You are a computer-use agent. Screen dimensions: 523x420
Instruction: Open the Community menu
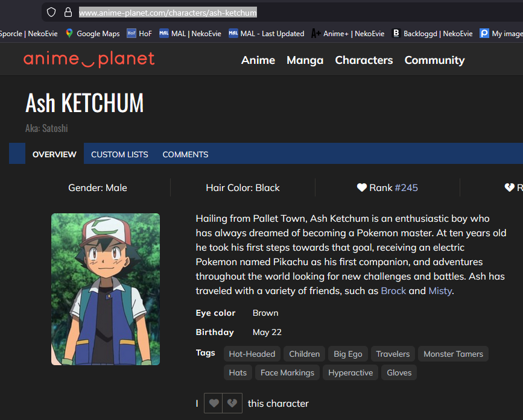(x=434, y=60)
